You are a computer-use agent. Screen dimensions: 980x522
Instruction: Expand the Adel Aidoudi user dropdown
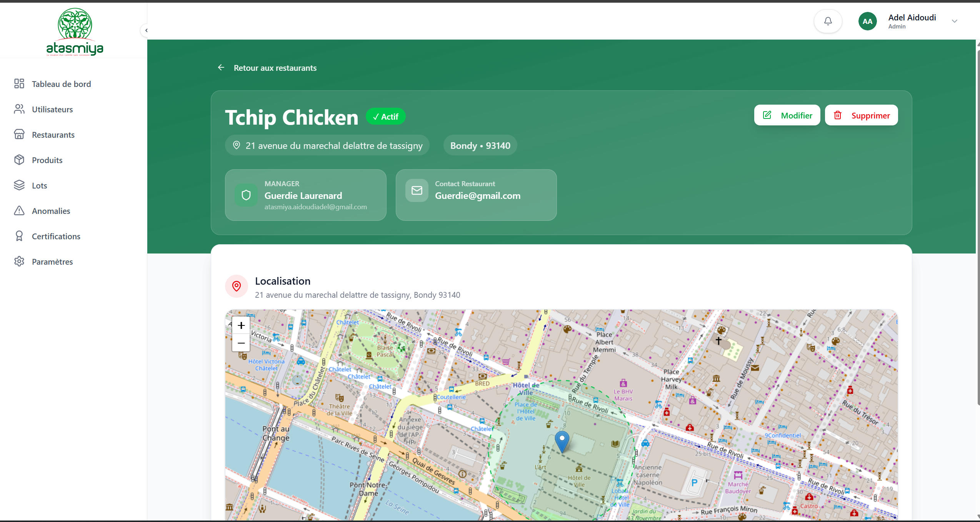[955, 21]
